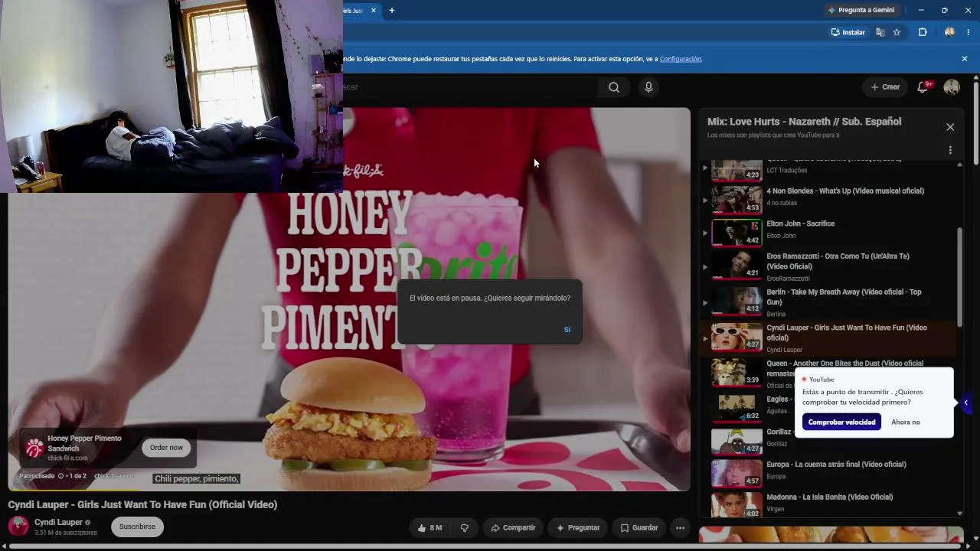This screenshot has width=980, height=551.
Task: Open YouTube account avatar menu
Action: pyautogui.click(x=952, y=87)
